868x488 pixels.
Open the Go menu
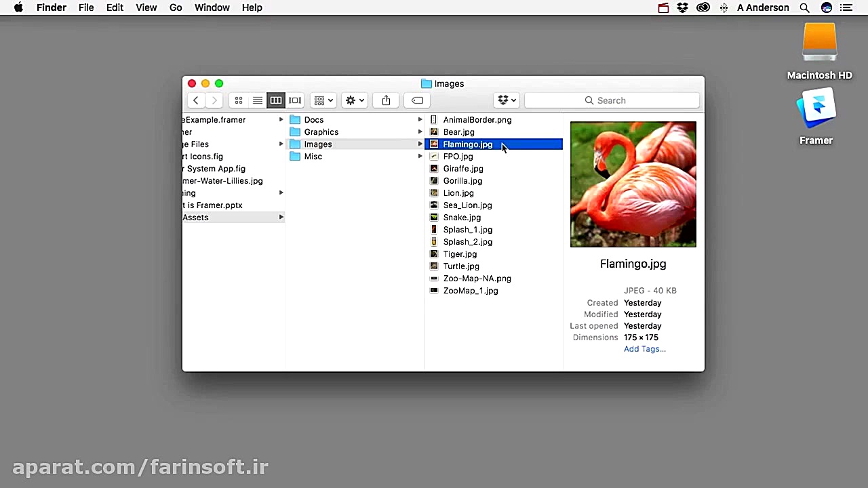pos(176,7)
